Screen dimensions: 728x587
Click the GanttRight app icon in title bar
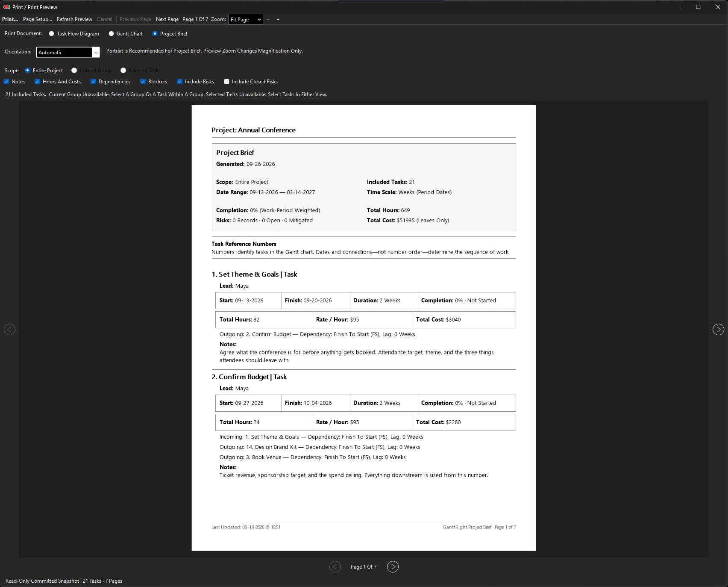point(7,7)
